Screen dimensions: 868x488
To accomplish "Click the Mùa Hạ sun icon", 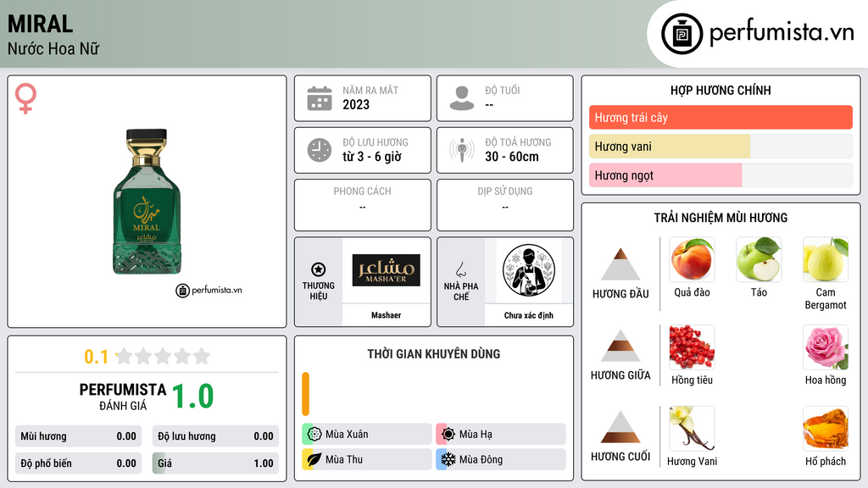I will pos(448,435).
